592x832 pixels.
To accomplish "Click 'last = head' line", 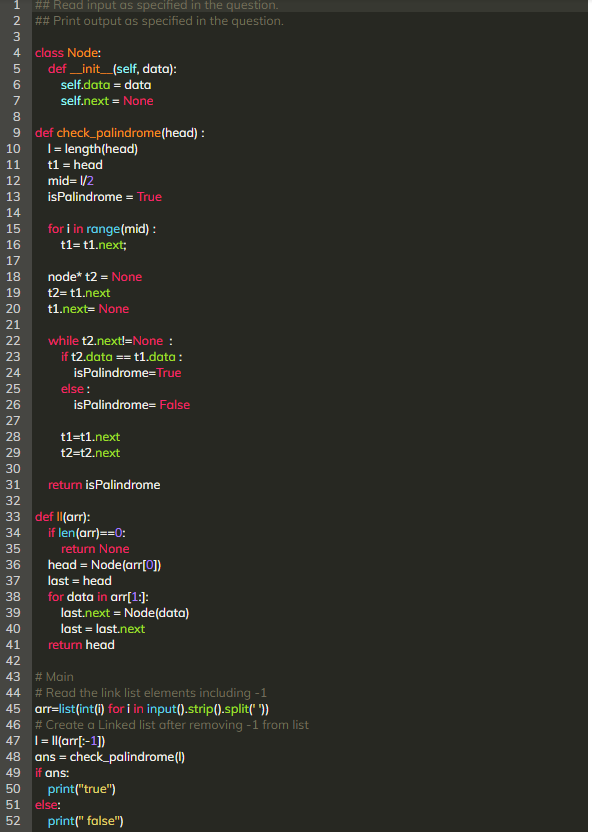I will click(x=80, y=581).
